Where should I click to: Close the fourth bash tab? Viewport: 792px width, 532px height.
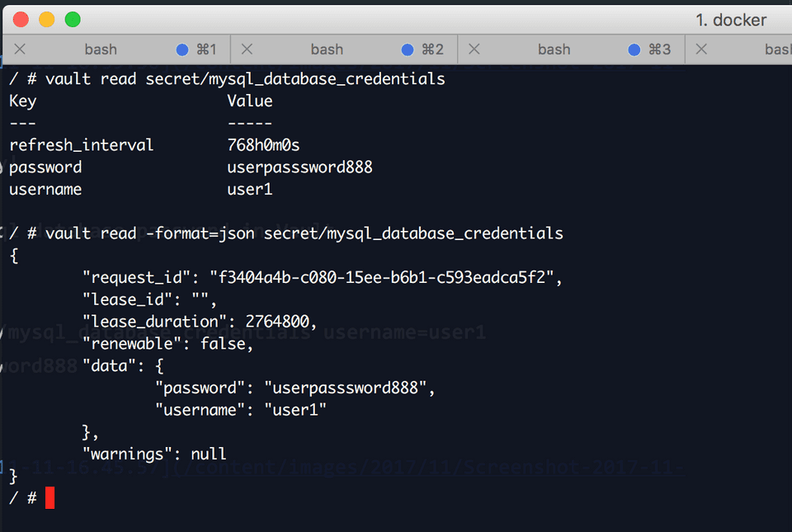tap(701, 49)
